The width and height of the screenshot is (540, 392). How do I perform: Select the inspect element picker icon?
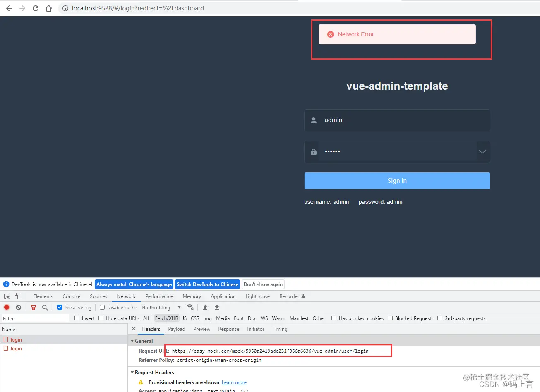click(7, 296)
